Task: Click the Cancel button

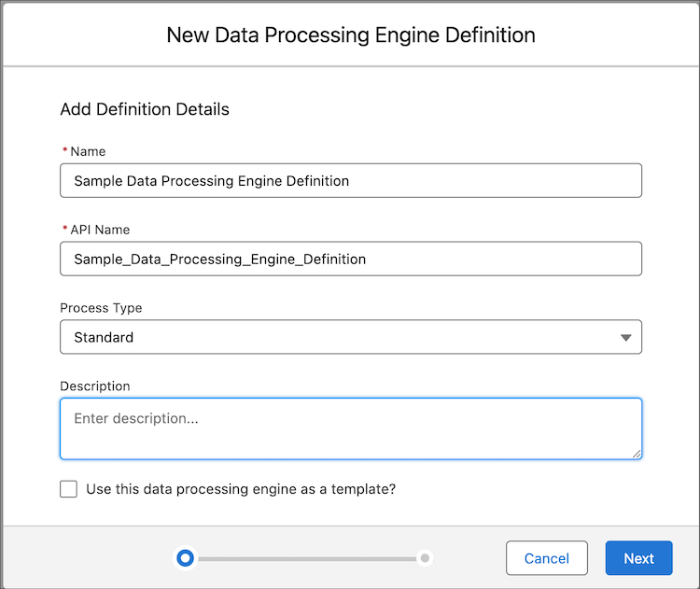Action: point(546,558)
